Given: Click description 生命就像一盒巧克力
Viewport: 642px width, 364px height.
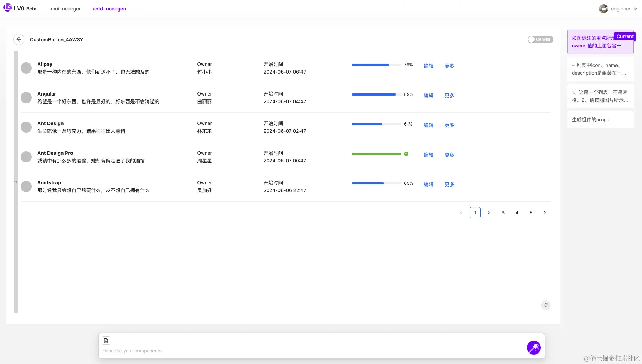Looking at the screenshot, I should coord(81,131).
